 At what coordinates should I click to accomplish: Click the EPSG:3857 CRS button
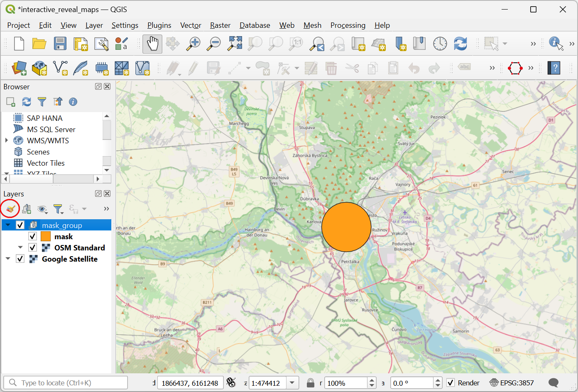(512, 383)
